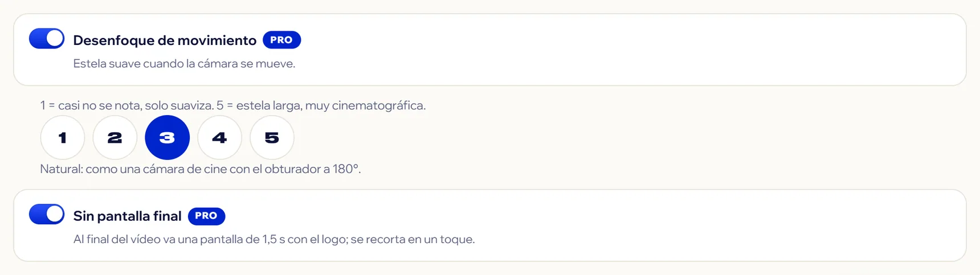Image resolution: width=980 pixels, height=275 pixels.
Task: Click the '5 = estela larga, muy cinematográfica' text
Action: coord(321,105)
